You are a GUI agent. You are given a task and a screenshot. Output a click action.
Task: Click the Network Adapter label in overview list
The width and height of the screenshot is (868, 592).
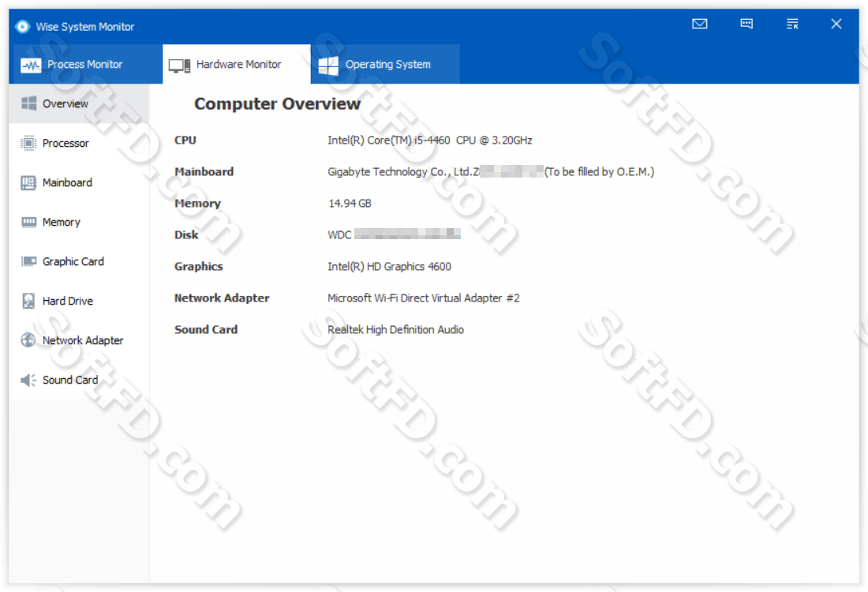[x=222, y=298]
